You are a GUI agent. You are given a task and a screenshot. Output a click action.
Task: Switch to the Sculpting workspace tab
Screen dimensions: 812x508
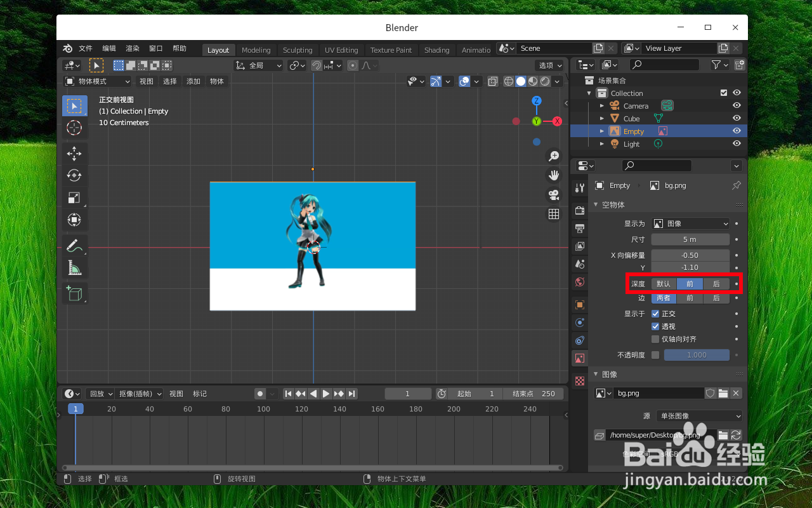point(298,50)
